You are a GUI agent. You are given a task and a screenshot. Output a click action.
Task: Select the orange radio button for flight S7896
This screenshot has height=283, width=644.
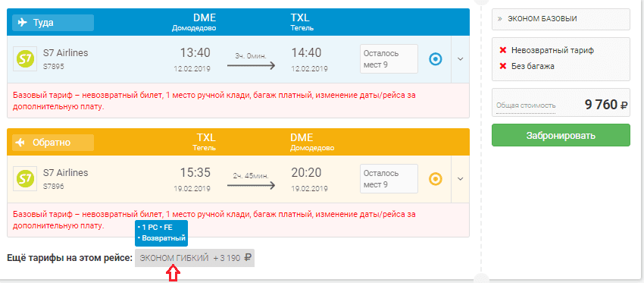tap(436, 179)
